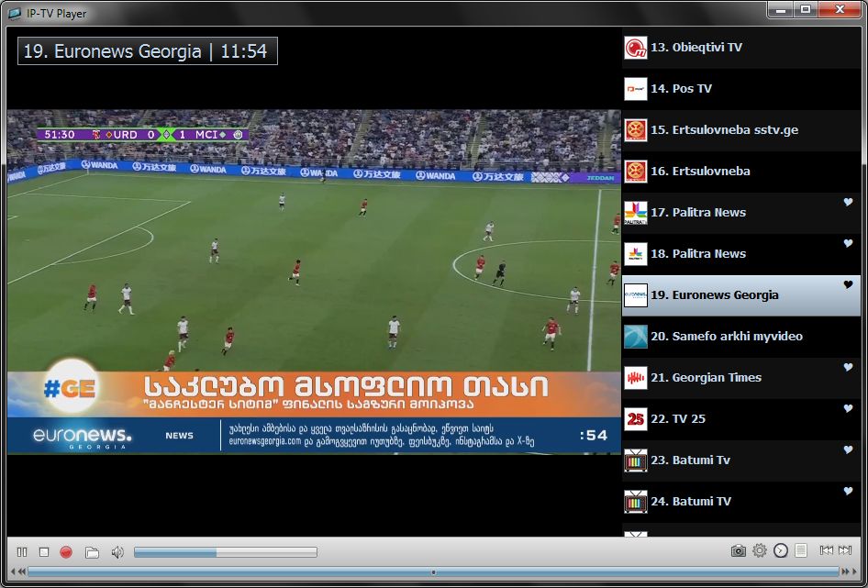The width and height of the screenshot is (868, 588).
Task: Open settings with the gear icon
Action: click(x=760, y=550)
